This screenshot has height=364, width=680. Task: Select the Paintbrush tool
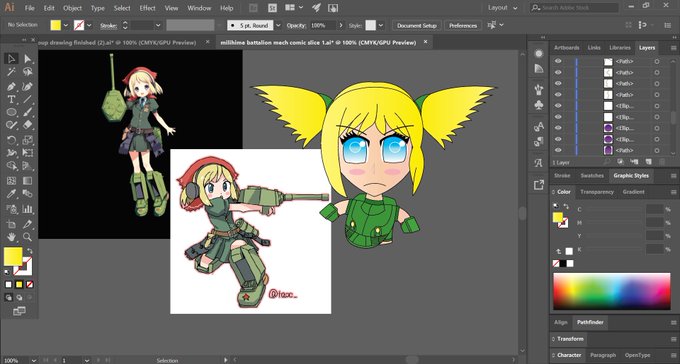click(27, 112)
